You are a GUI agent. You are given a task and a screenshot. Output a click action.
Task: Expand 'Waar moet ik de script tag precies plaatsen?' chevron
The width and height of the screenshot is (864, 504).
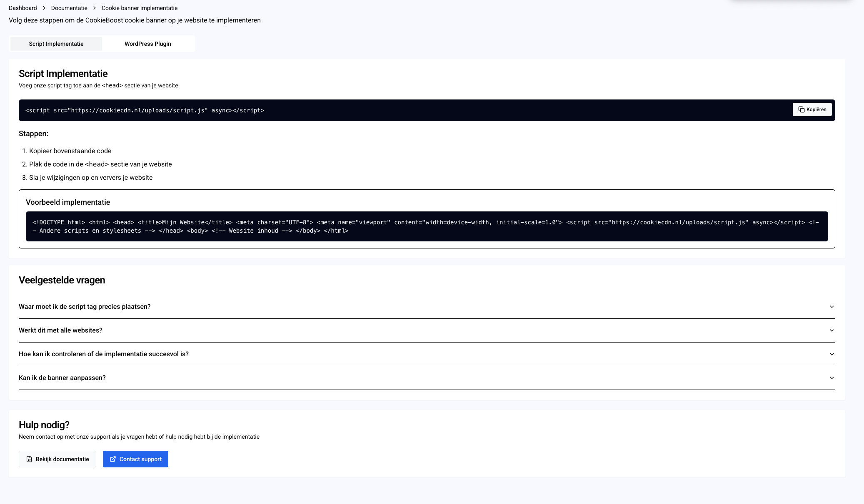click(832, 307)
